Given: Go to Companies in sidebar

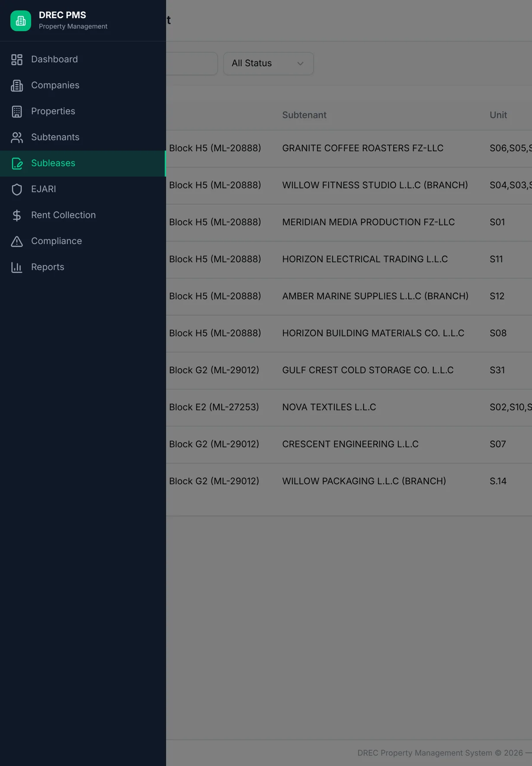Looking at the screenshot, I should tap(83, 86).
